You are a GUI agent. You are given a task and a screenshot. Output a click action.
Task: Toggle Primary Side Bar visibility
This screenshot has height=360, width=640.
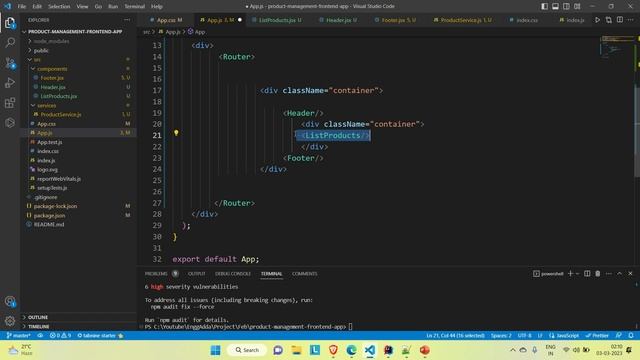coord(544,6)
